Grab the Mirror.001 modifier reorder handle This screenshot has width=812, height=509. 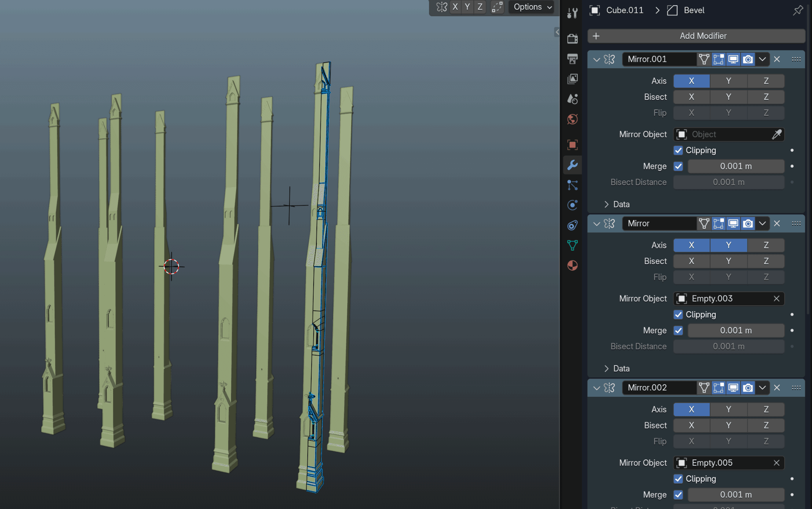tap(796, 59)
